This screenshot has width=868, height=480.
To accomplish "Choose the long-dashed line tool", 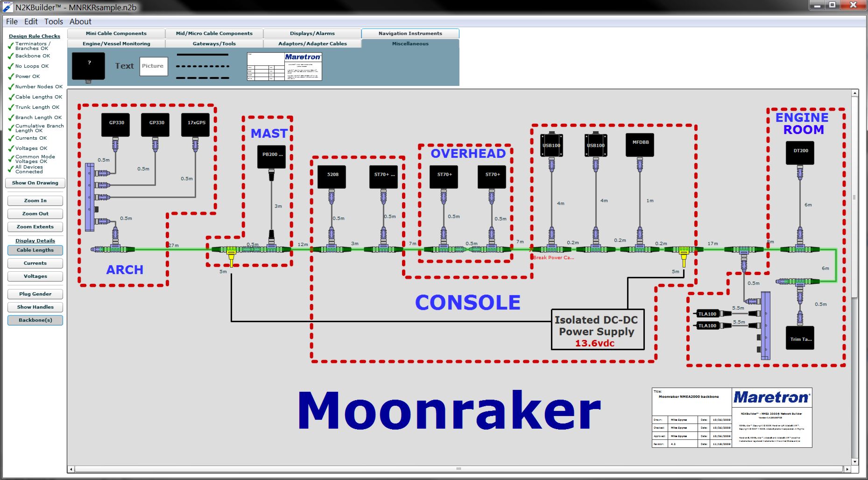I will click(x=202, y=78).
